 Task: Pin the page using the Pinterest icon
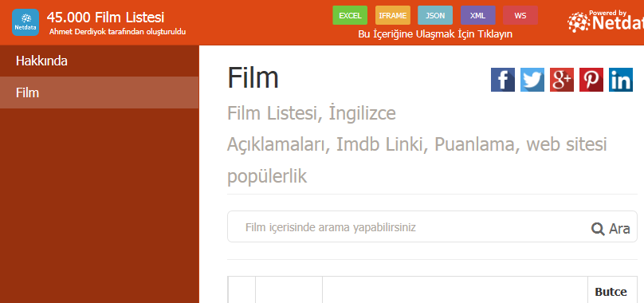point(591,80)
